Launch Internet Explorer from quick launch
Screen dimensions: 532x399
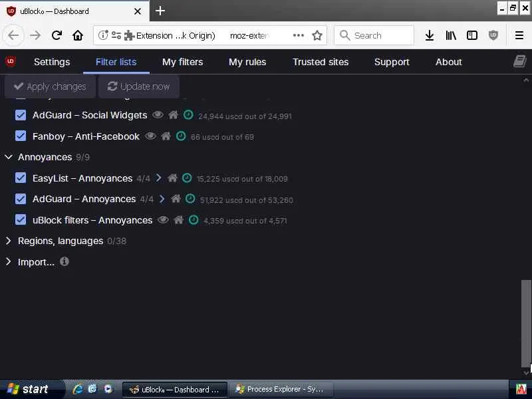tap(78, 389)
